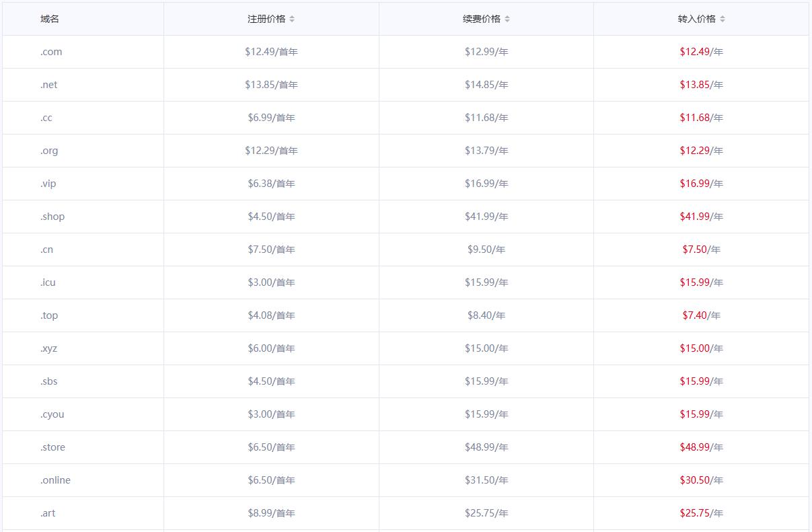This screenshot has height=532, width=812.
Task: Click the 续费价格 header label
Action: click(482, 19)
